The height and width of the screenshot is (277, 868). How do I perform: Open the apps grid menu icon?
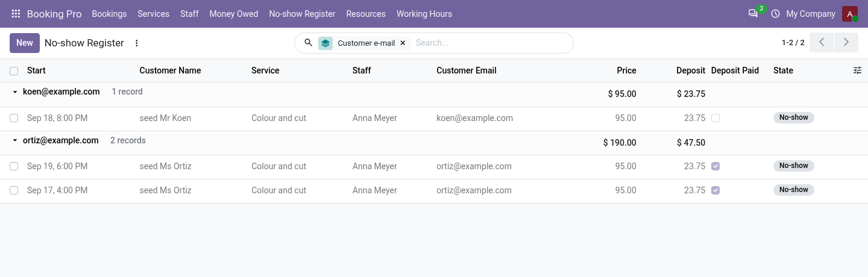[16, 14]
